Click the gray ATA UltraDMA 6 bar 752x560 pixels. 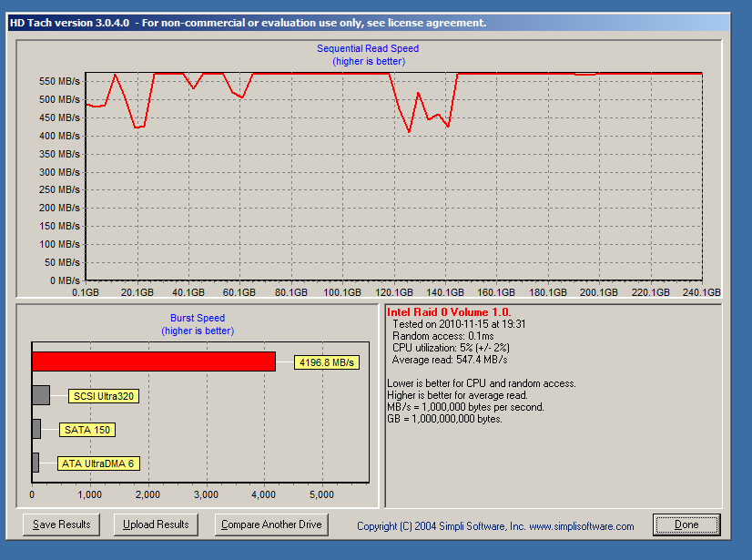(36, 462)
